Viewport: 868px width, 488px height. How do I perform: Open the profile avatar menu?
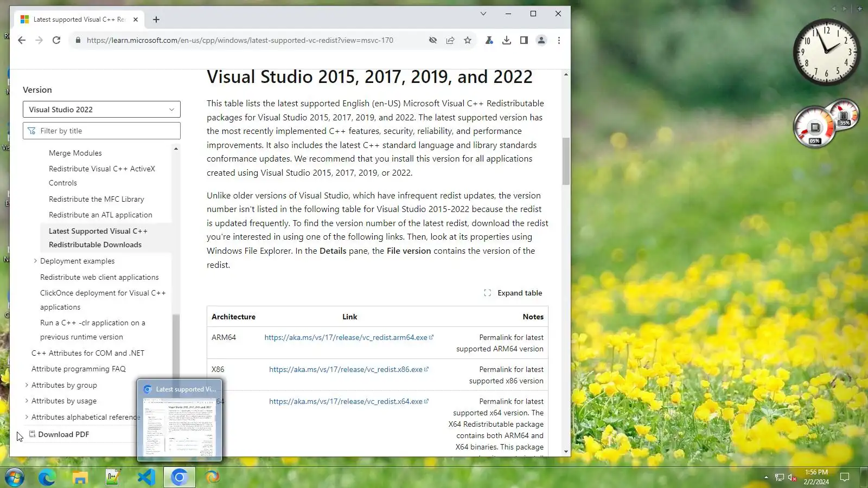click(x=541, y=40)
